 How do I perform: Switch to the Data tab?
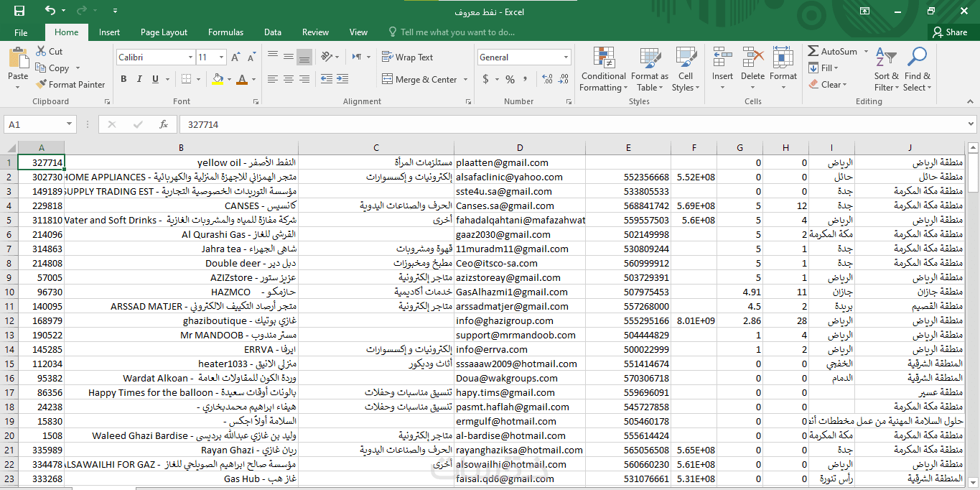272,32
